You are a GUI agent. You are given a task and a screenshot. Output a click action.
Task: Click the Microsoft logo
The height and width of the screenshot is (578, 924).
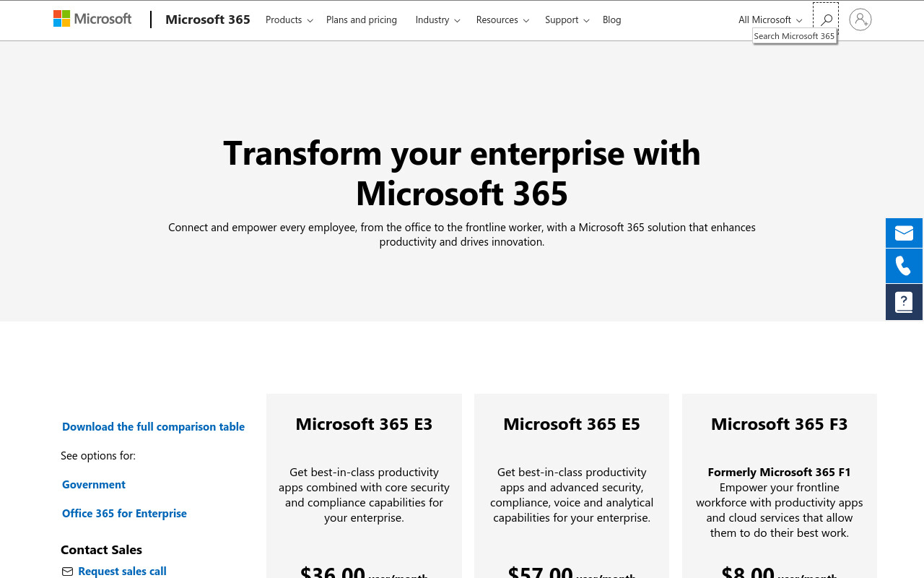92,19
